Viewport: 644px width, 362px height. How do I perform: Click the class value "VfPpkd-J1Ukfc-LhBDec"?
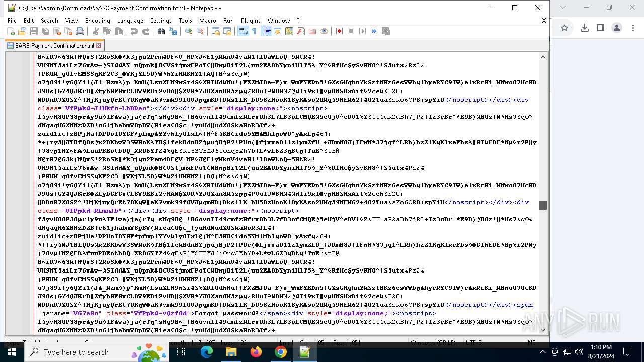click(x=106, y=108)
